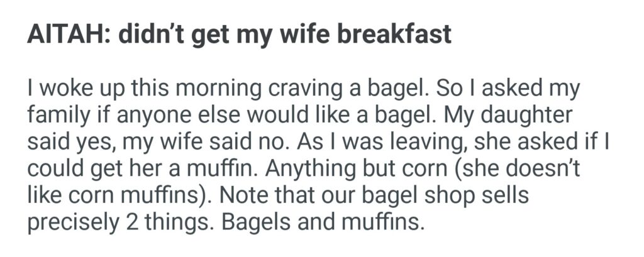Viewport: 644px width, 257px height.
Task: Click the word "woke" in the first line
Action: (x=66, y=89)
